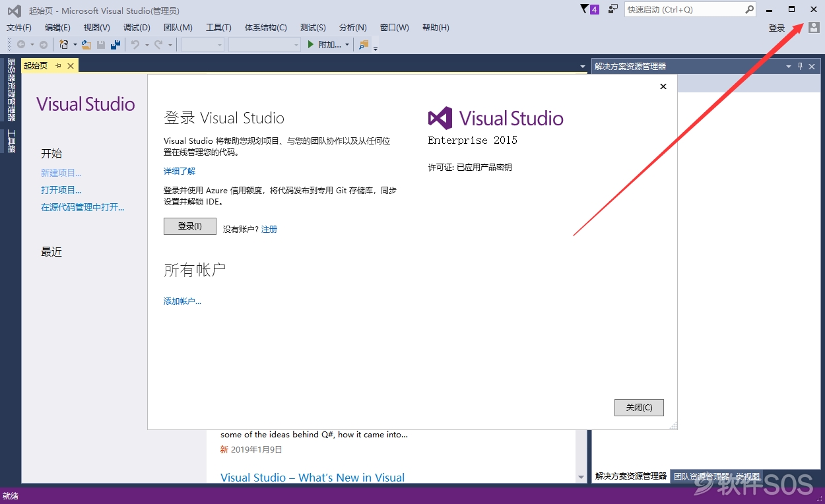Open the document tabs list dropdown
The width and height of the screenshot is (825, 504).
582,67
